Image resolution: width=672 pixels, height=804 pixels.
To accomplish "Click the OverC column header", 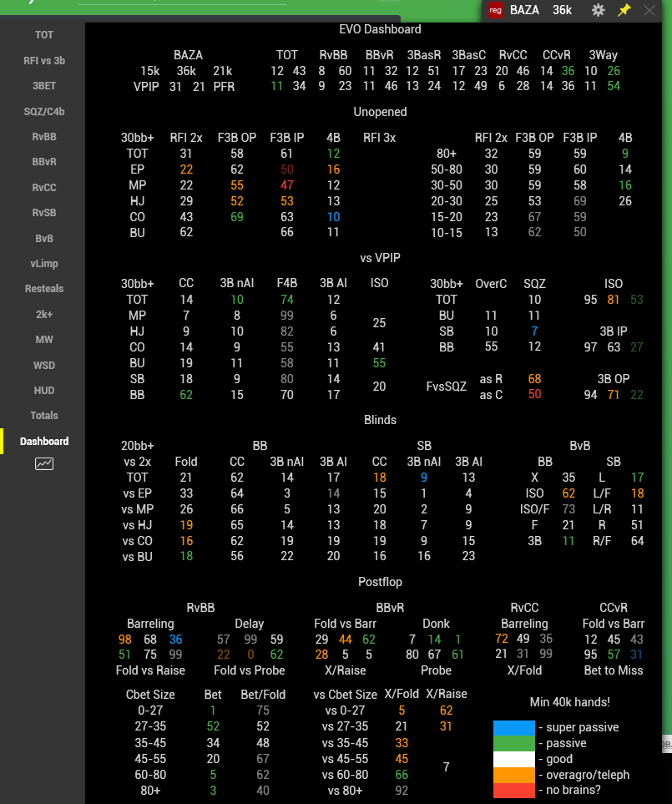I will point(491,284).
